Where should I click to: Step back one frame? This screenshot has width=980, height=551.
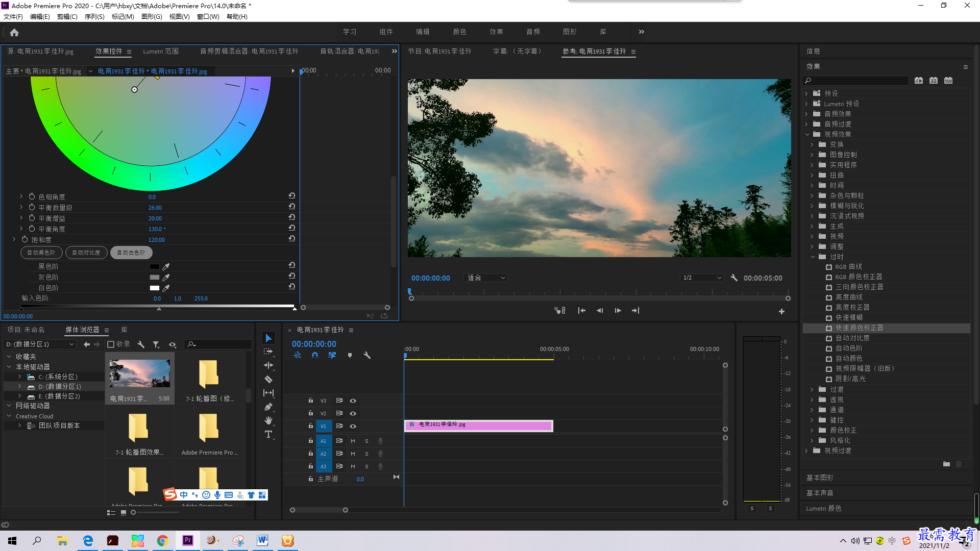click(x=600, y=311)
